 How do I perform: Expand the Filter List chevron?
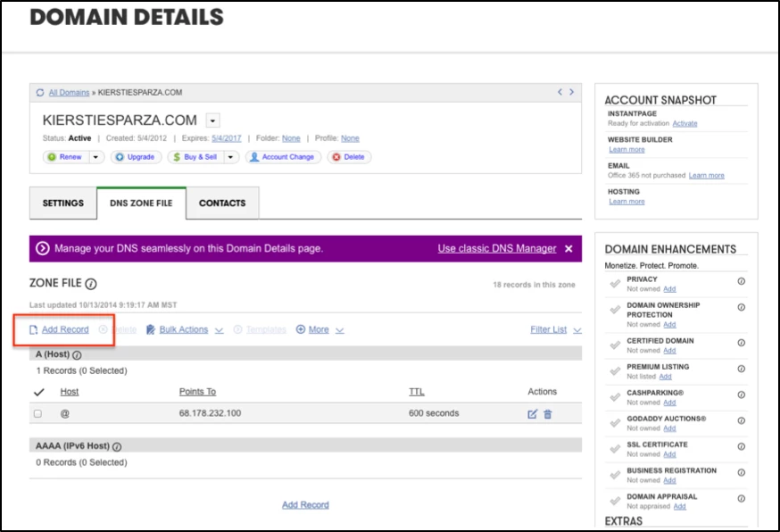(x=577, y=330)
